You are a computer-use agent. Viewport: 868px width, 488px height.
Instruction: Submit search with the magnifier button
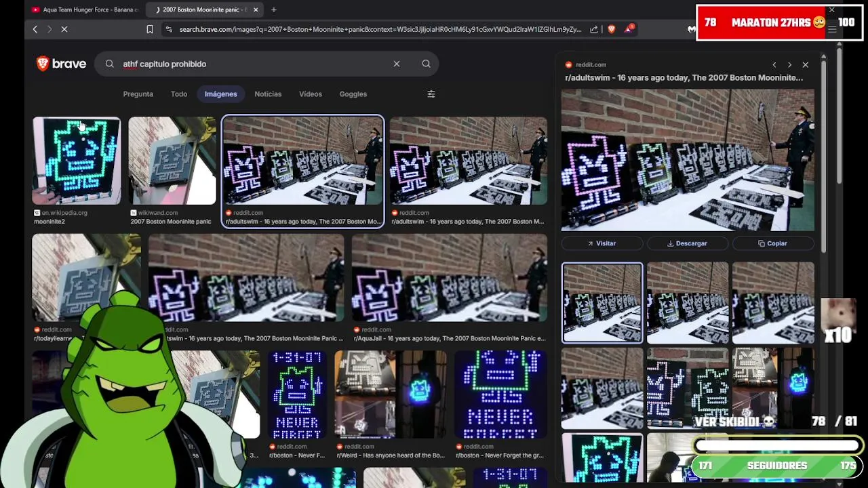point(426,64)
